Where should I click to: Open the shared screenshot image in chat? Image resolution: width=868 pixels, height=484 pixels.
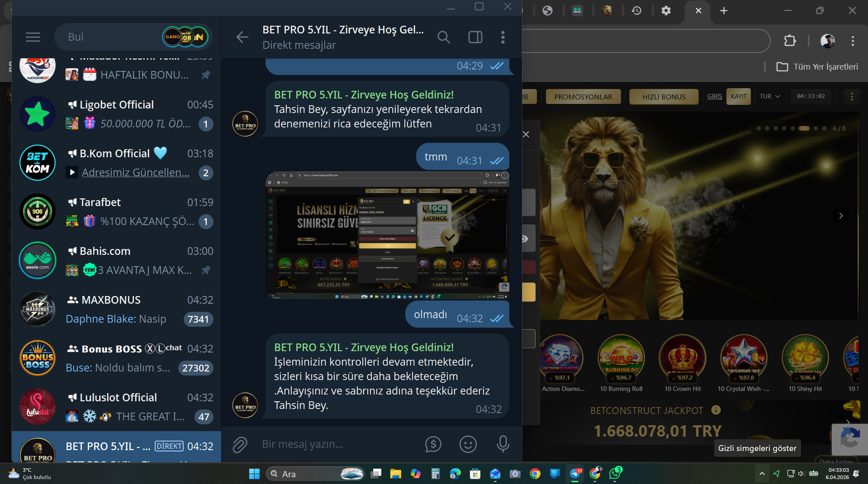pyautogui.click(x=387, y=235)
